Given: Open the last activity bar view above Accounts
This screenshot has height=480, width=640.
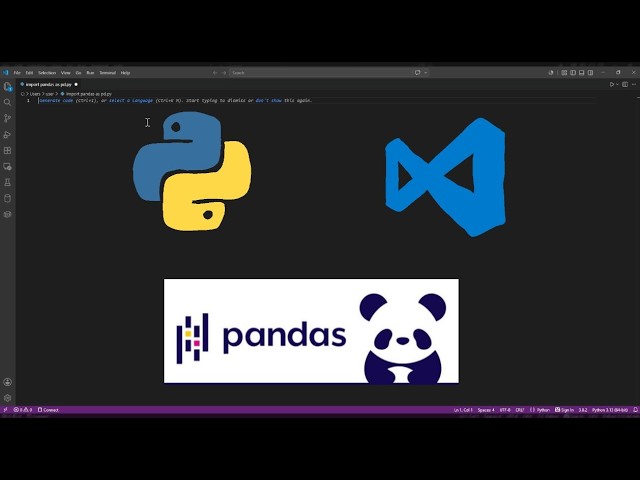Looking at the screenshot, I should click(x=7, y=214).
